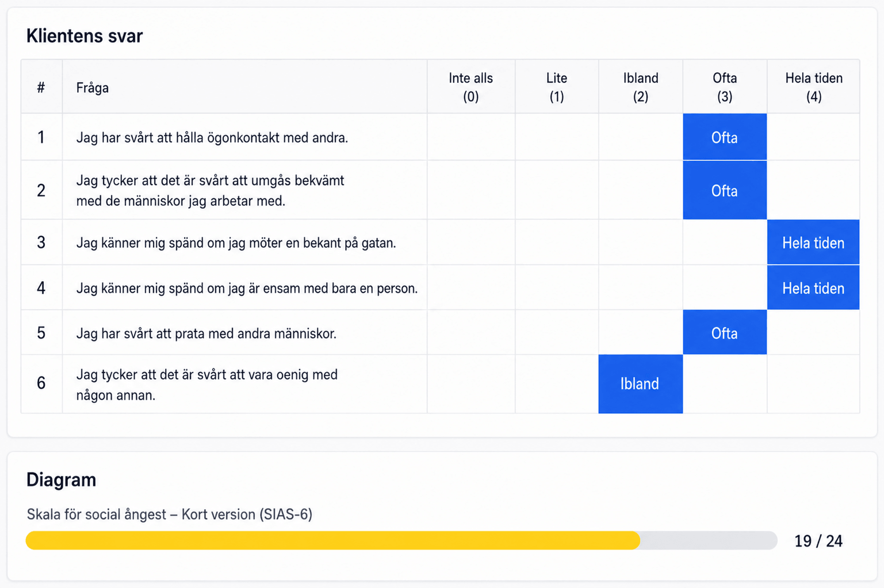This screenshot has width=884, height=588.
Task: Click the 'Diagram' section heading
Action: click(x=61, y=479)
